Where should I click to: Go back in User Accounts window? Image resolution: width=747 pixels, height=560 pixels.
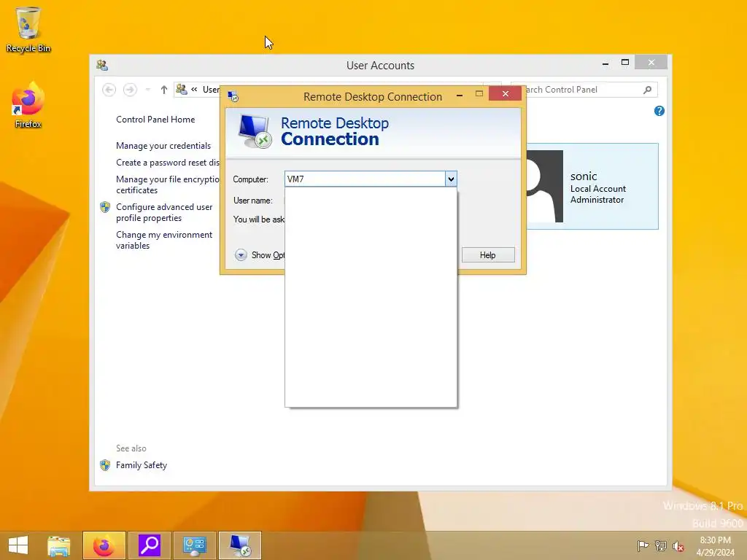click(x=109, y=90)
